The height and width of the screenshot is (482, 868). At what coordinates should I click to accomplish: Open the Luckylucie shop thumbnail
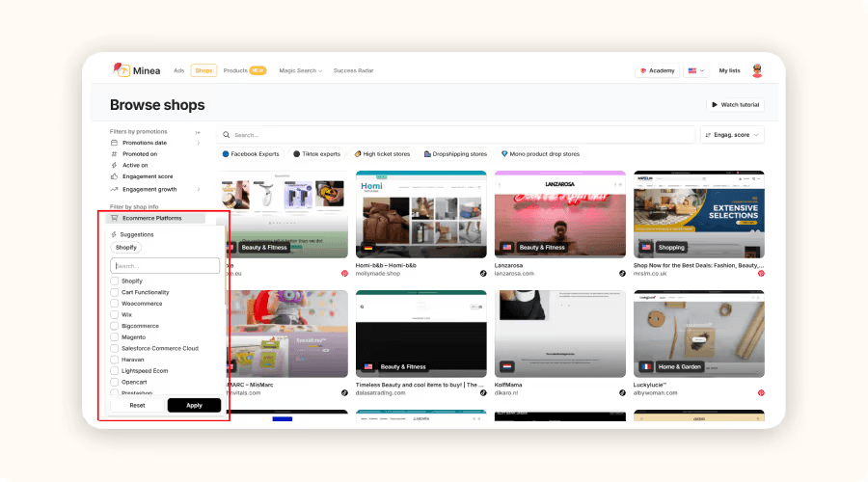click(699, 334)
